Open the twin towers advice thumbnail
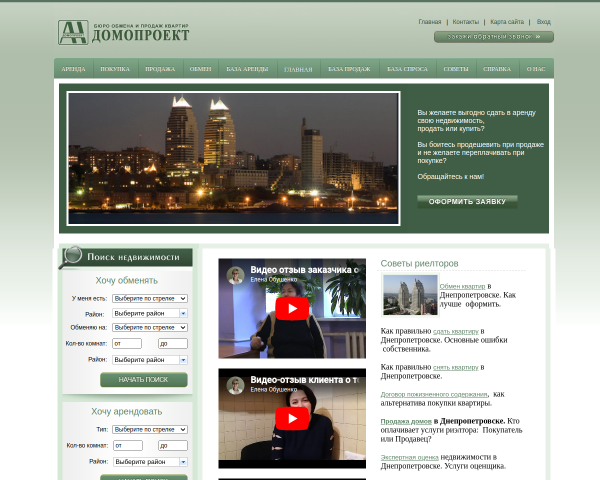Viewport: 600px width, 480px height. (x=410, y=295)
